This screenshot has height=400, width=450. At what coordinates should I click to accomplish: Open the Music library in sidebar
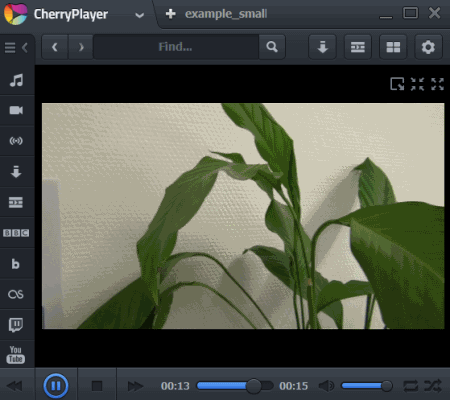point(16,80)
